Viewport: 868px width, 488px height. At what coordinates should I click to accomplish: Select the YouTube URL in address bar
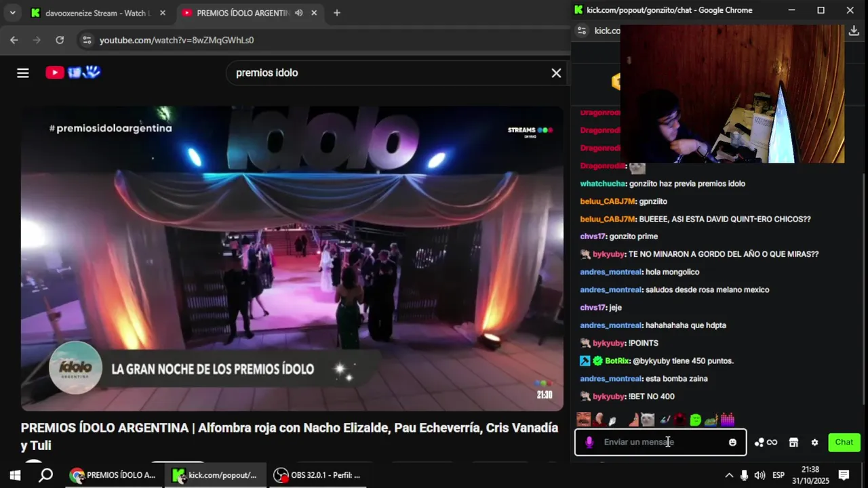[x=177, y=40]
